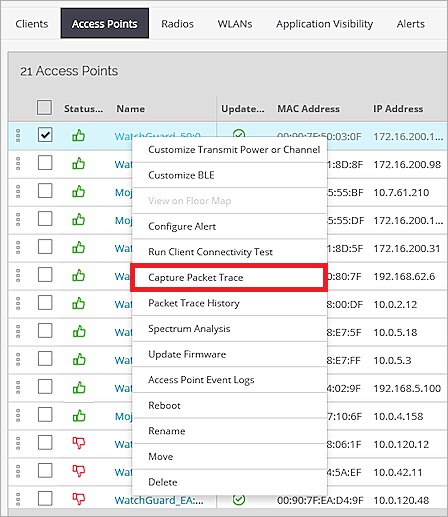Choose Customize Transmit Power or Channel

point(229,150)
